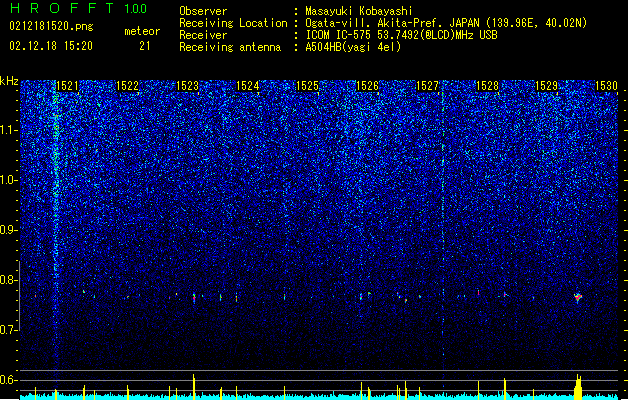This screenshot has height=400, width=629.
Task: Select the observer name Masayuki Kobayashi
Action: pos(359,11)
